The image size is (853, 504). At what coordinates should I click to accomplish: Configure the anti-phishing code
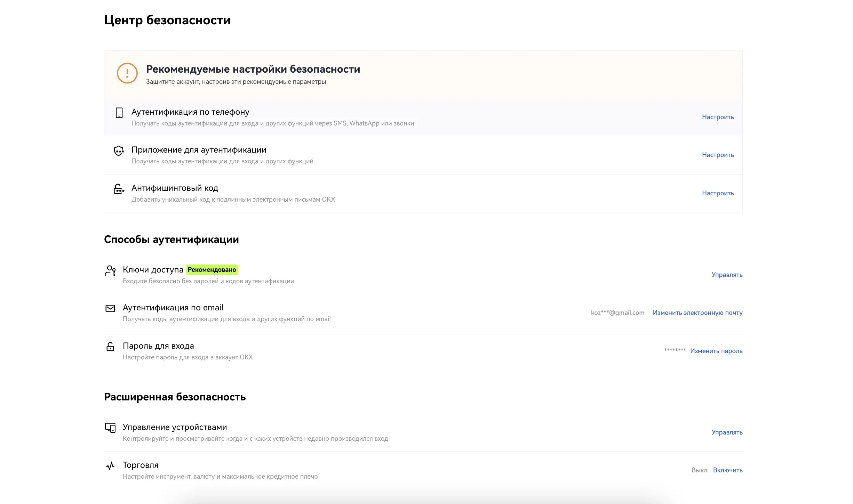tap(718, 193)
